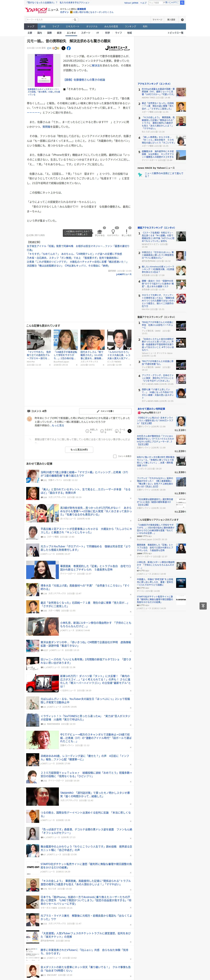Click the 共感した smiley reaction on comment

point(88,431)
